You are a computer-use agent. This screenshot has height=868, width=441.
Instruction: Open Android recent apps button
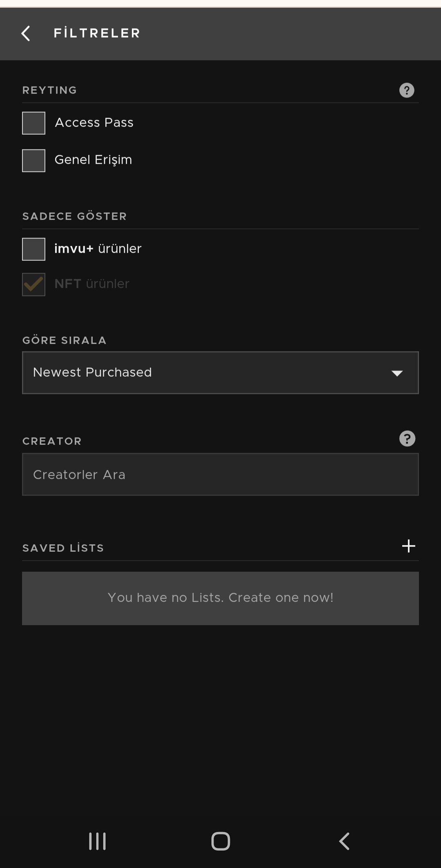[x=98, y=841]
